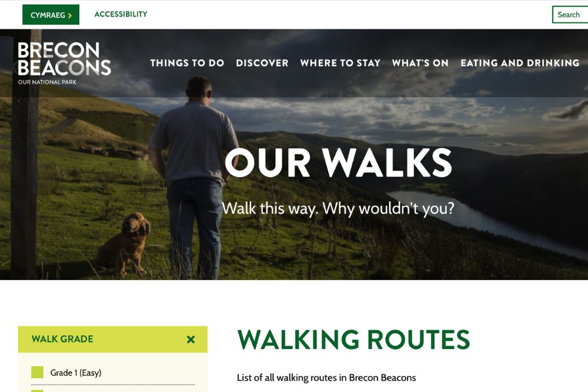The width and height of the screenshot is (588, 392).
Task: Click the Our Walks hero heading
Action: pyautogui.click(x=339, y=162)
